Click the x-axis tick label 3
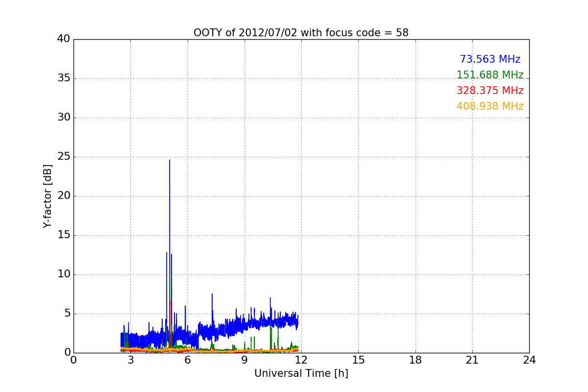Image resolution: width=588 pixels, height=392 pixels. click(130, 360)
